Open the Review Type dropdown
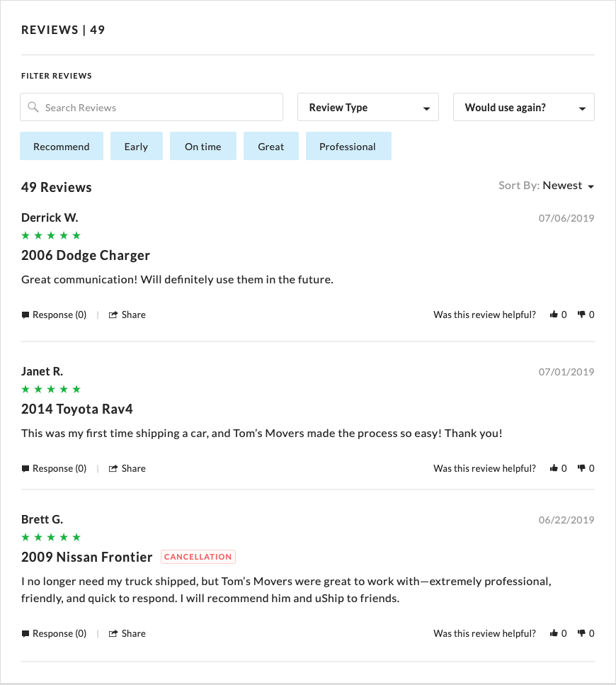 [368, 108]
